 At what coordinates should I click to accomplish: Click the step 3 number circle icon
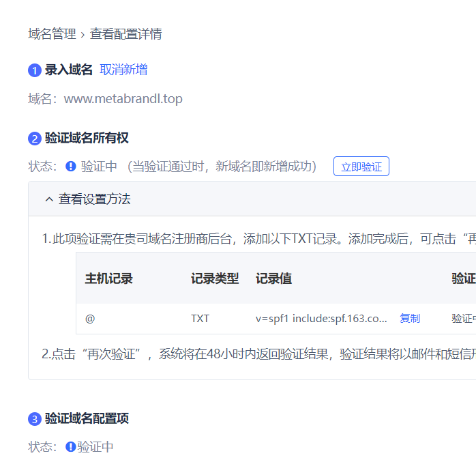point(35,419)
